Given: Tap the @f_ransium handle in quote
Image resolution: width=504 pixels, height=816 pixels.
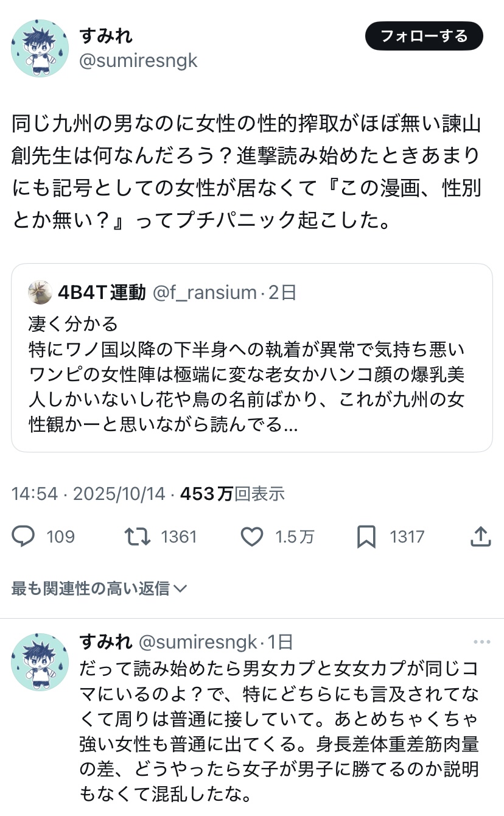Looking at the screenshot, I should (204, 293).
